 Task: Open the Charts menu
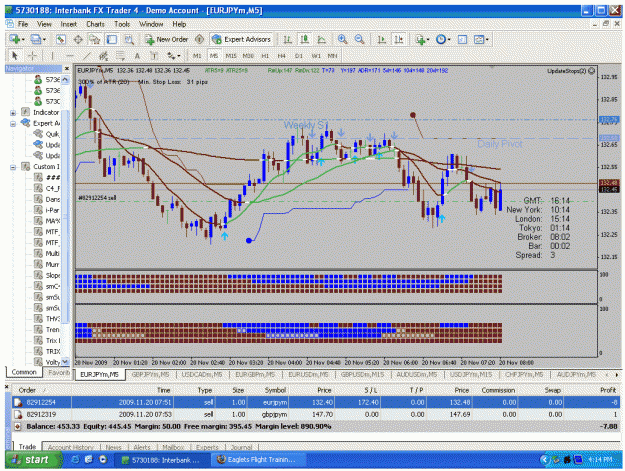point(95,24)
